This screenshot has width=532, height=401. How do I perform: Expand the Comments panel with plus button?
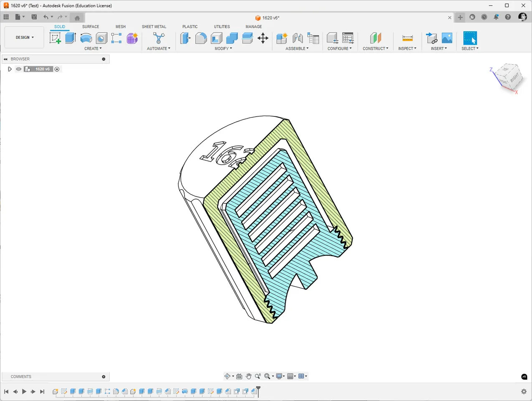pyautogui.click(x=104, y=377)
